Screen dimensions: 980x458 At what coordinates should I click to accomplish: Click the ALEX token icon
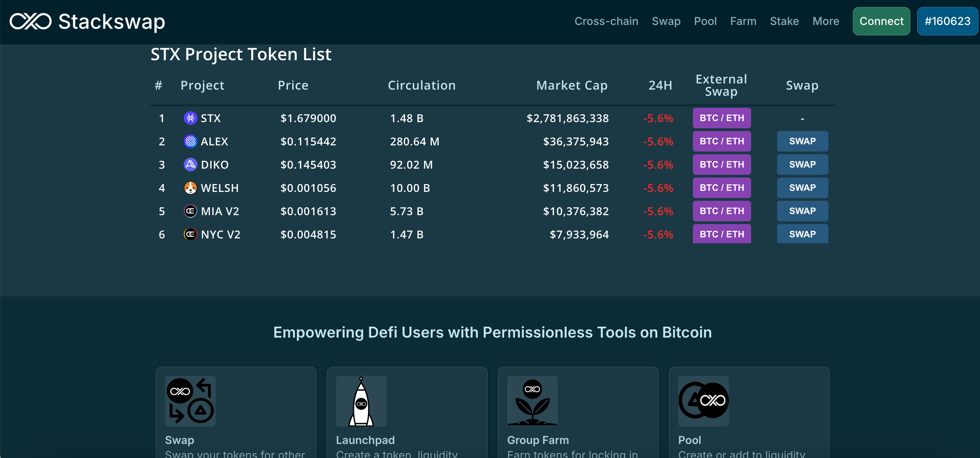pyautogui.click(x=190, y=141)
